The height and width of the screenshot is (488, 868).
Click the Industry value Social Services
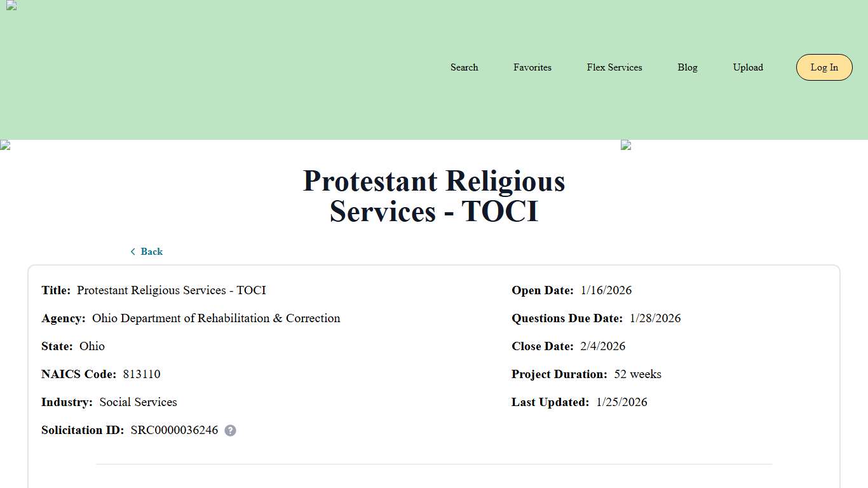point(138,402)
